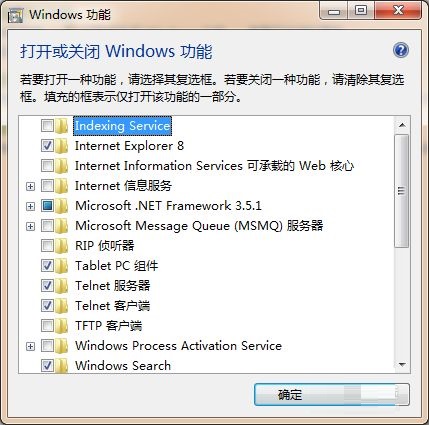Click the blue help question mark icon
Viewport: 429px width, 425px height.
click(x=401, y=50)
